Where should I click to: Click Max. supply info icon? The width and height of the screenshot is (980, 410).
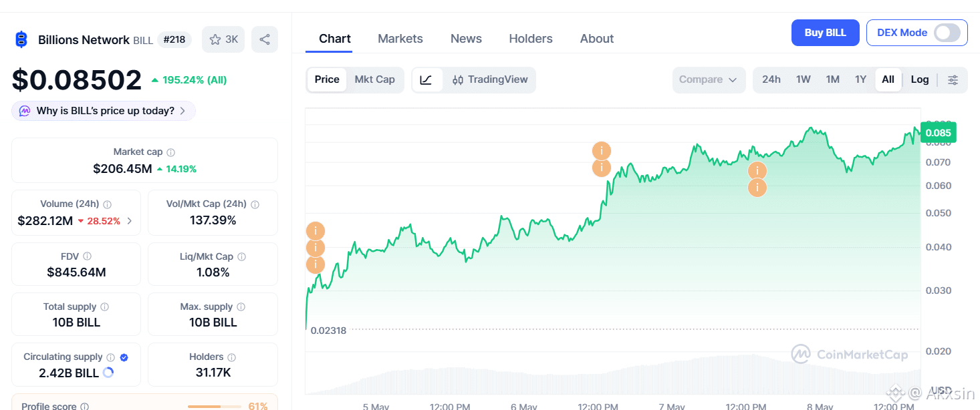(x=241, y=307)
